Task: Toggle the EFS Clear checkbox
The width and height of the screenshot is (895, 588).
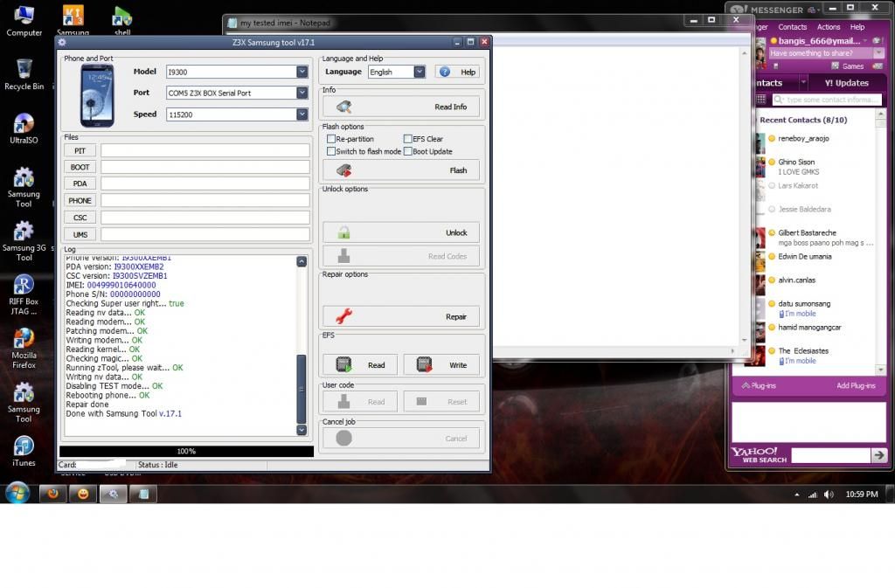Action: [x=407, y=139]
